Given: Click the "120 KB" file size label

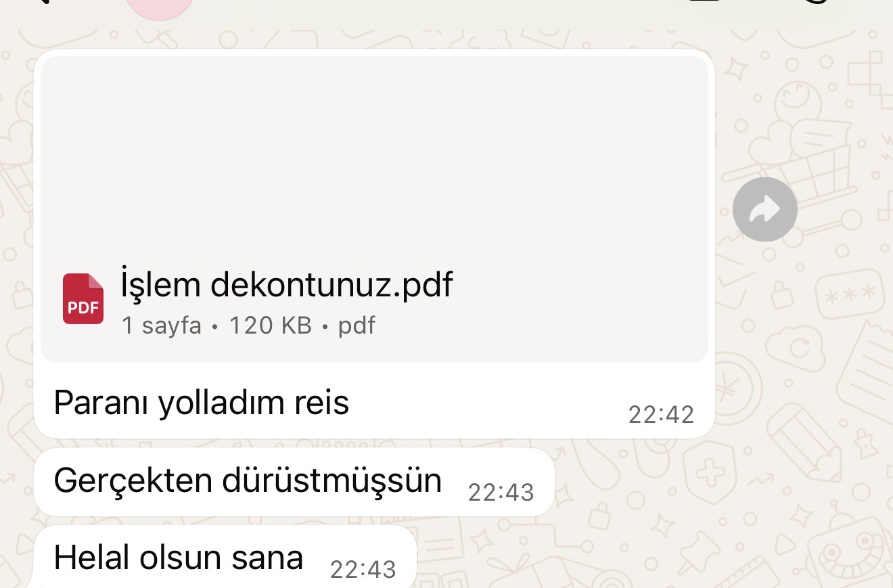Looking at the screenshot, I should pyautogui.click(x=271, y=326).
